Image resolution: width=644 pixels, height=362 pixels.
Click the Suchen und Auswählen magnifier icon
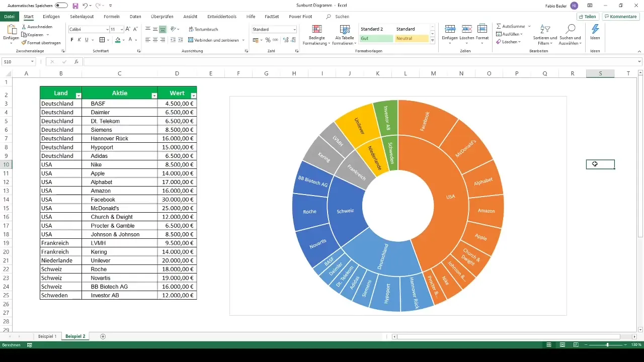pos(570,29)
